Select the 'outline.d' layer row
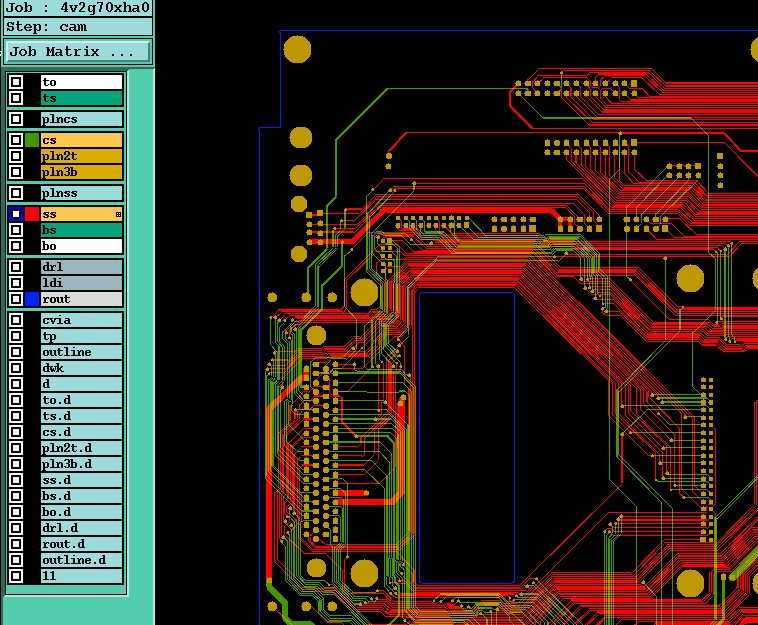Image resolution: width=758 pixels, height=625 pixels. pyautogui.click(x=81, y=560)
